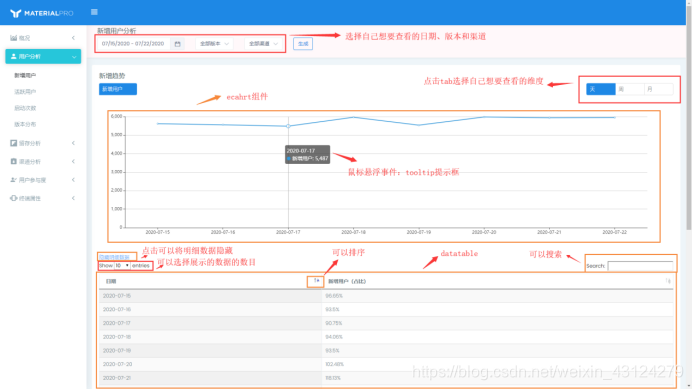Switch to the 周 (week) tab

[x=630, y=89]
